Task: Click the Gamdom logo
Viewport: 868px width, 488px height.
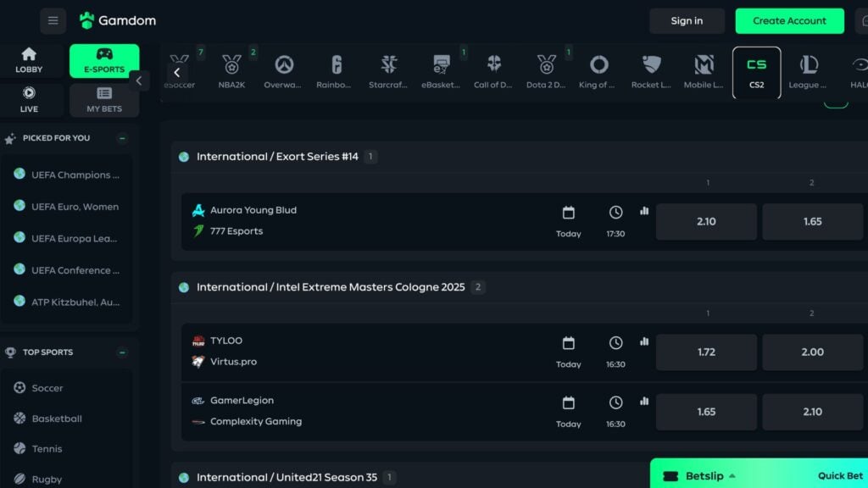Action: pos(117,21)
